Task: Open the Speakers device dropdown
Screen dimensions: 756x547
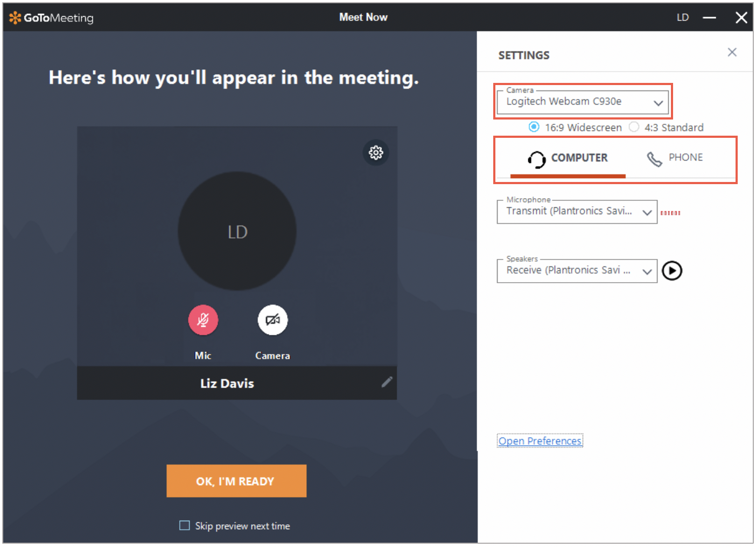Action: (x=647, y=271)
